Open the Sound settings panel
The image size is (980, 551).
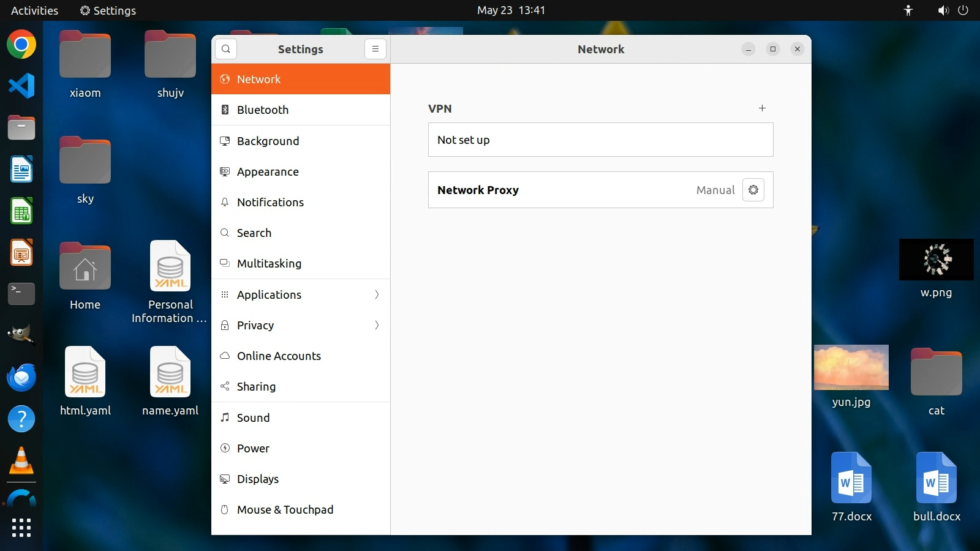[x=301, y=418]
